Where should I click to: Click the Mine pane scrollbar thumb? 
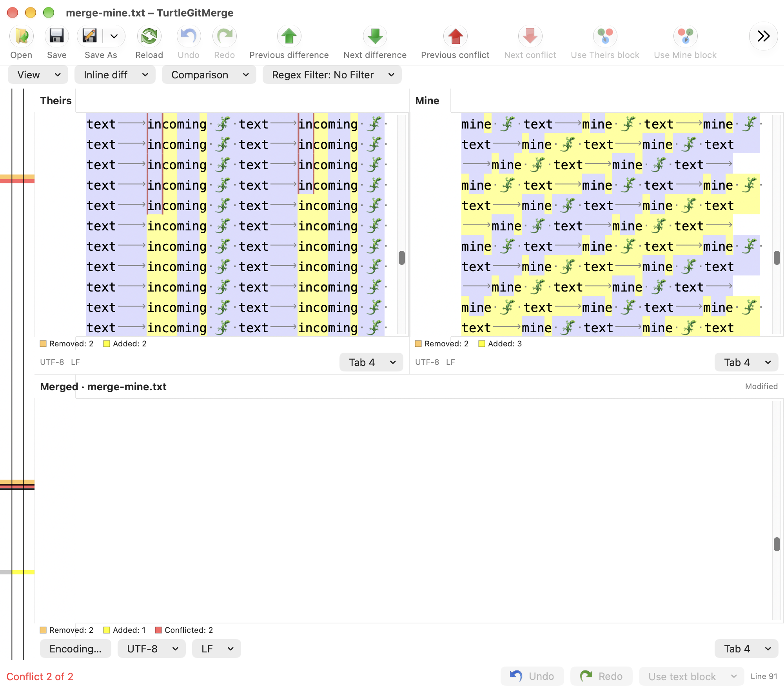click(x=777, y=258)
